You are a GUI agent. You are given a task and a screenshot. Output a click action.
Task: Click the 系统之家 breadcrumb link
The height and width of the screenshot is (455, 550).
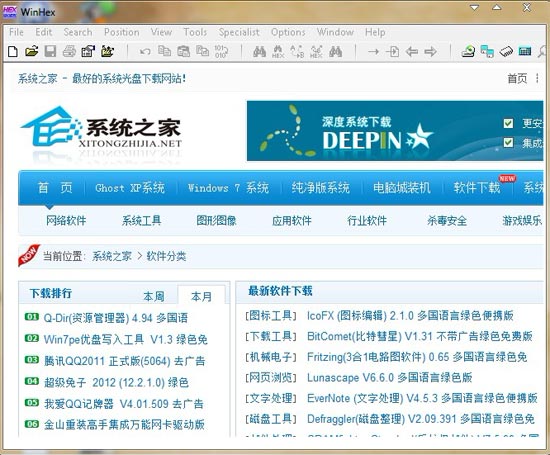[112, 256]
